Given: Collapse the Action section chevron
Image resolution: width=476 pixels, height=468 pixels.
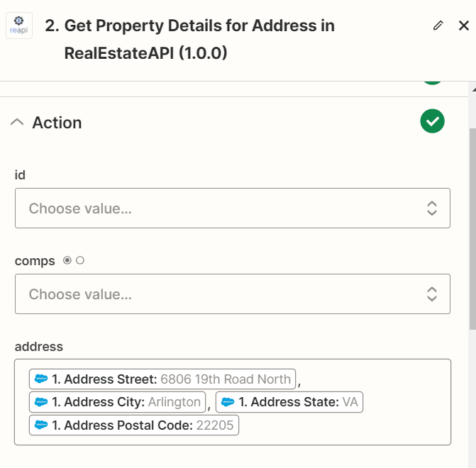Looking at the screenshot, I should click(17, 122).
